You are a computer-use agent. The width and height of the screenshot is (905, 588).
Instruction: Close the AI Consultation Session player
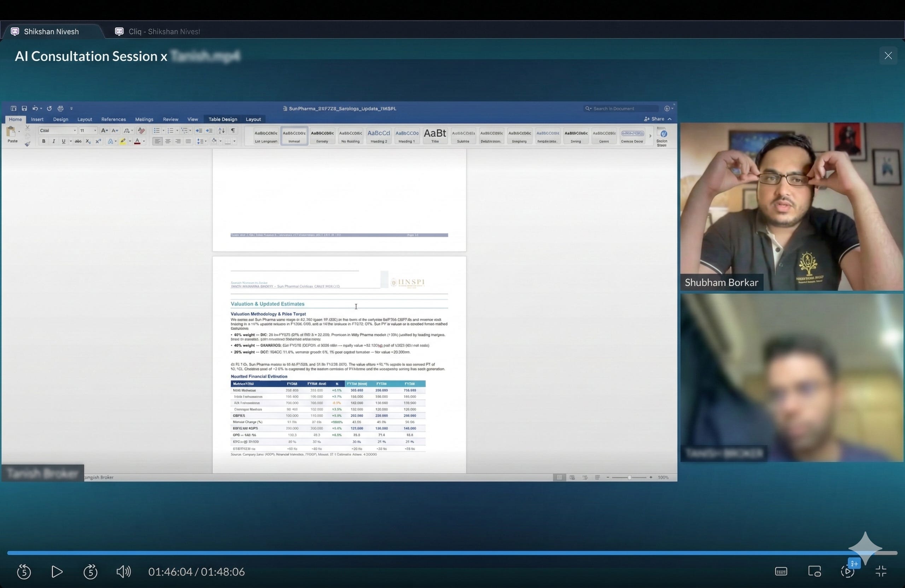point(888,56)
